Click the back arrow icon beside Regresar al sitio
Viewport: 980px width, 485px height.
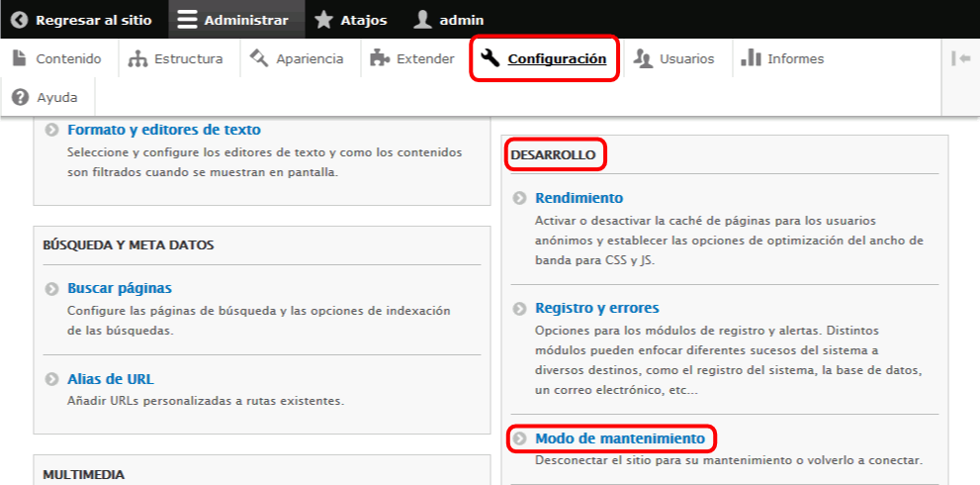(x=20, y=20)
